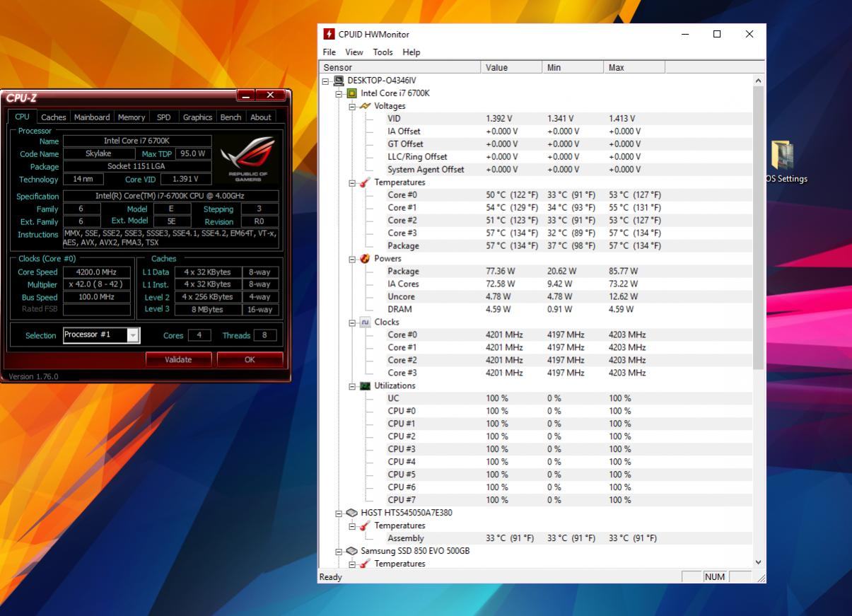Collapse the HGST HTS545050A7E380 node
The image size is (852, 616).
click(339, 513)
